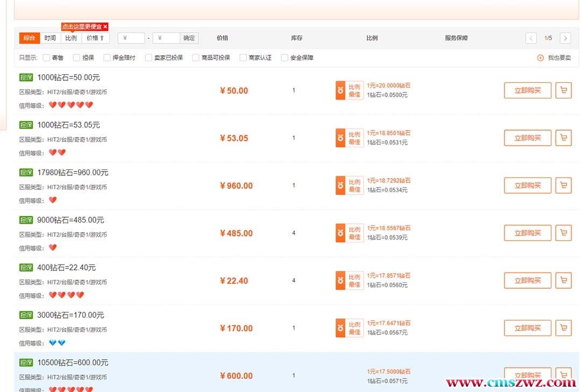This screenshot has height=392, width=581.
Task: Select the 综合 sort tab
Action: 30,38
